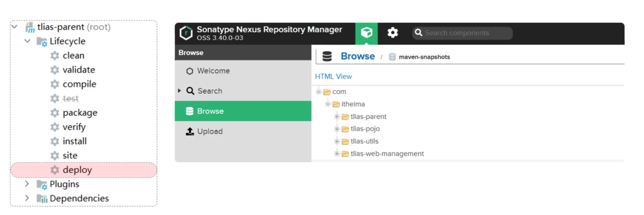
Task: Click the gear icon beside clean
Action: (x=55, y=56)
